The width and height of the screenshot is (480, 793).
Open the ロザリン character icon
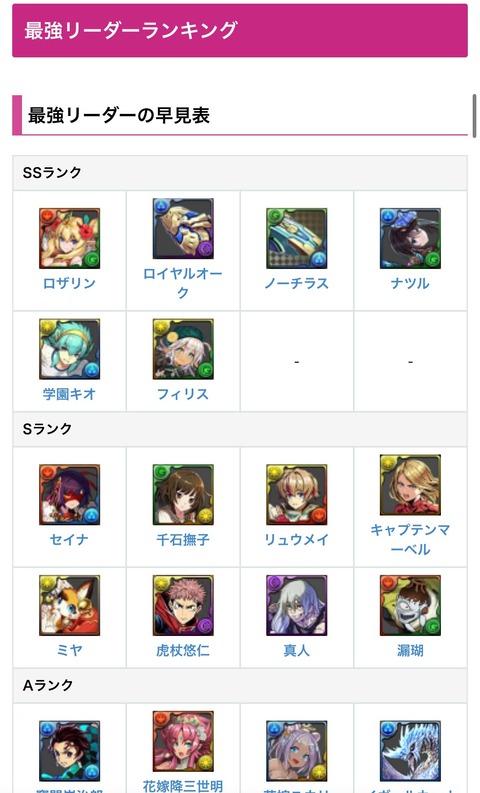(x=69, y=238)
